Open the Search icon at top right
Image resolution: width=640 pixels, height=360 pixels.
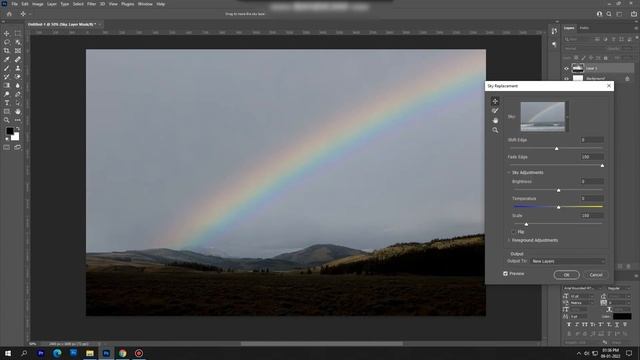click(609, 14)
